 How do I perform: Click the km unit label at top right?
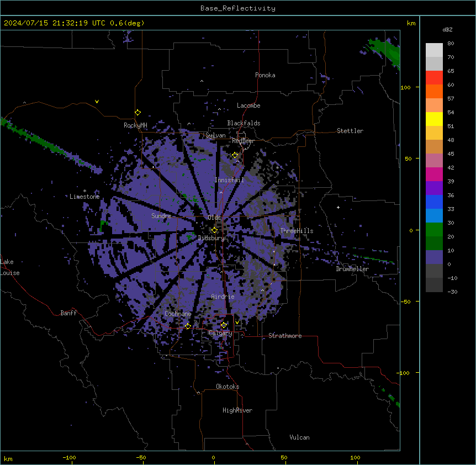pyautogui.click(x=411, y=23)
